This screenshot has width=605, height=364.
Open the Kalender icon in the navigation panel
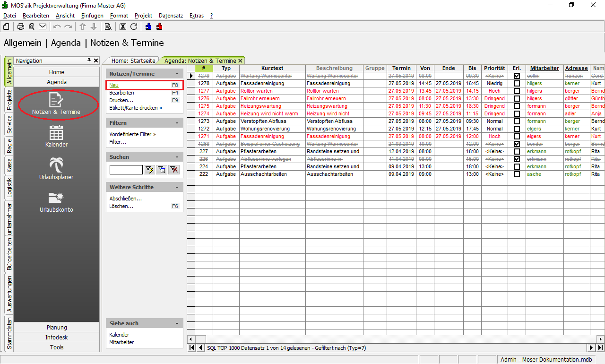56,134
